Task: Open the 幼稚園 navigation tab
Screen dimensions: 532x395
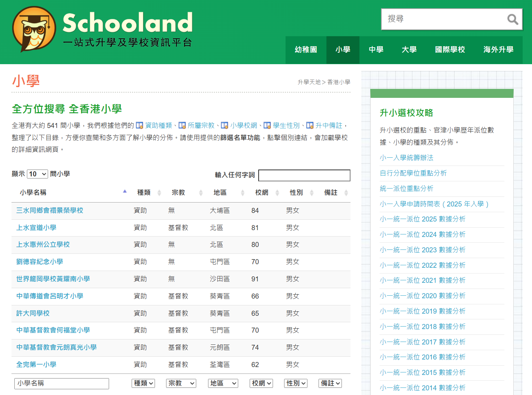Action: tap(306, 50)
